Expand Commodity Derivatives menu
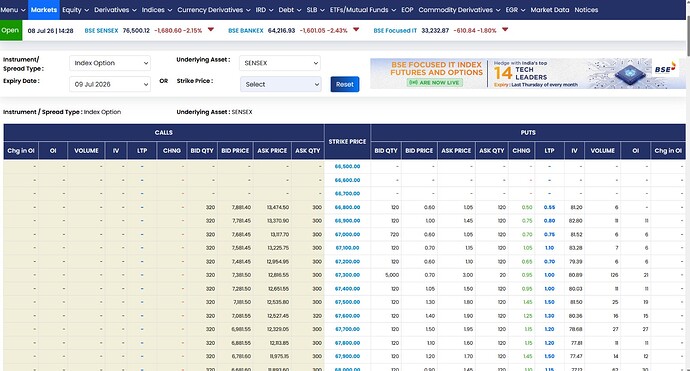Viewport: 690px width, 371px height. tap(459, 10)
